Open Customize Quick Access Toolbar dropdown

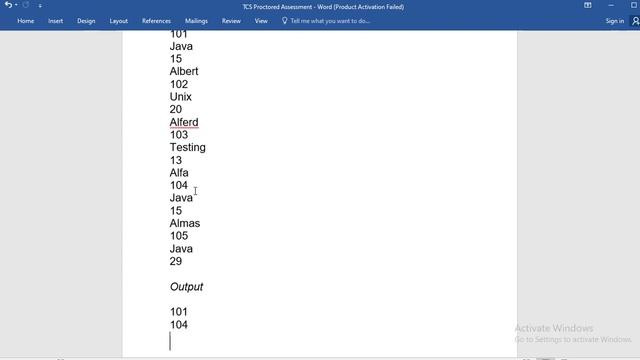click(40, 6)
